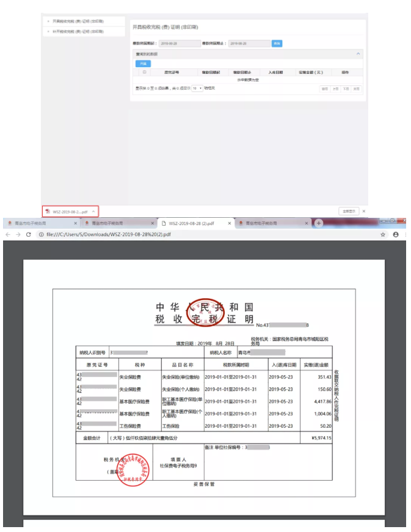Reload the PDF page

tap(28, 234)
